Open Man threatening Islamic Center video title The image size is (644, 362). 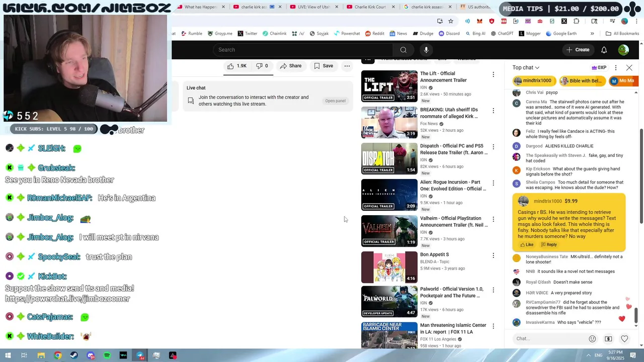pos(453,329)
